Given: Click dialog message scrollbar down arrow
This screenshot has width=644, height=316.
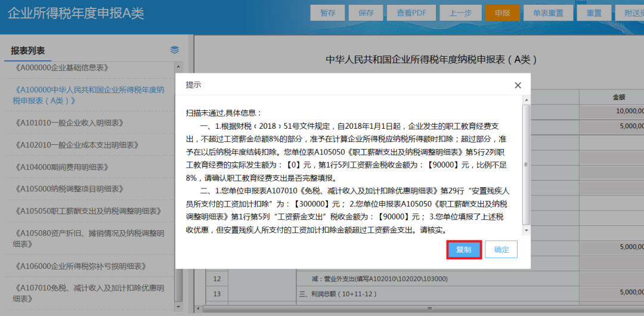Looking at the screenshot, I should pos(526,231).
